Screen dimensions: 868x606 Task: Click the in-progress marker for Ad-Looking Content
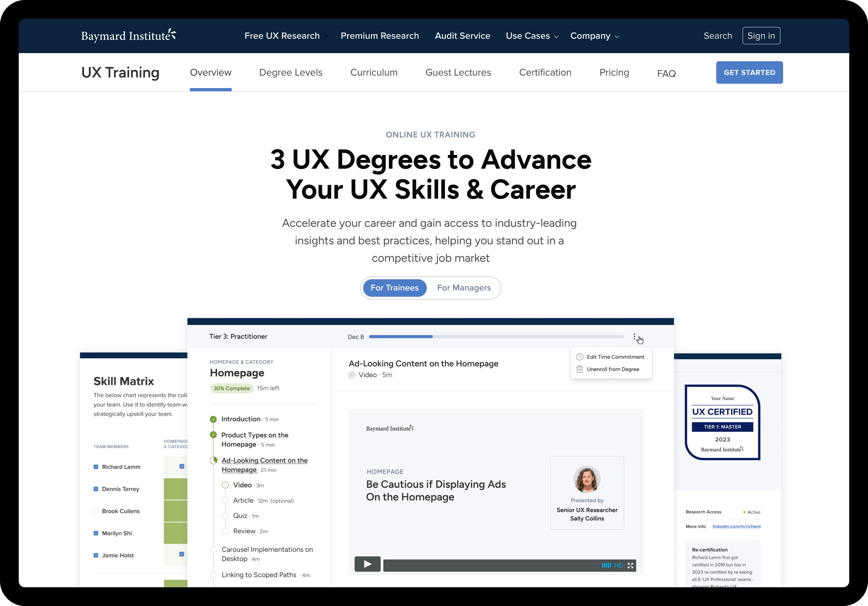click(x=214, y=460)
